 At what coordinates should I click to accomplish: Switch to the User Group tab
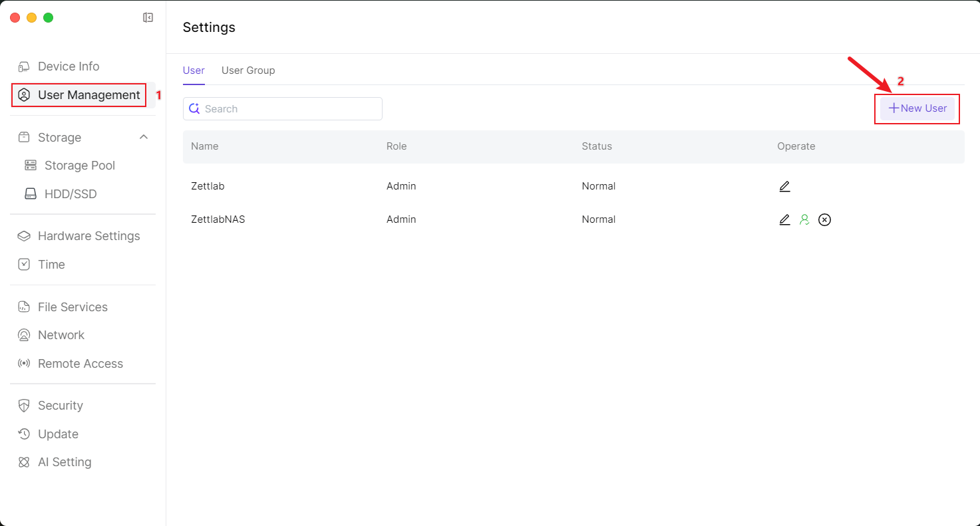point(247,70)
